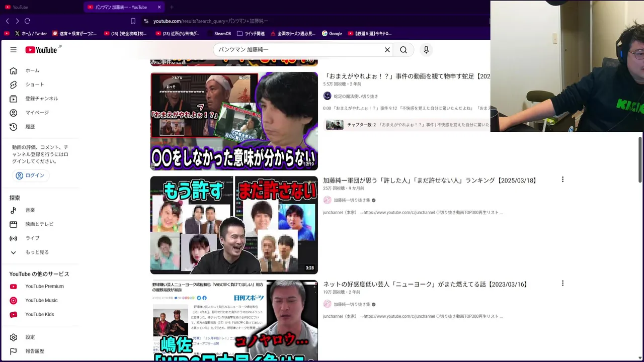
Task: Click the 遺書＋吸書が一つに bookmark
Action: click(74, 34)
